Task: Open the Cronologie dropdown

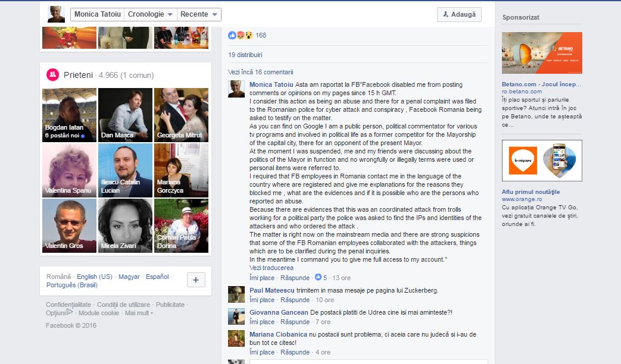Action: pos(151,14)
